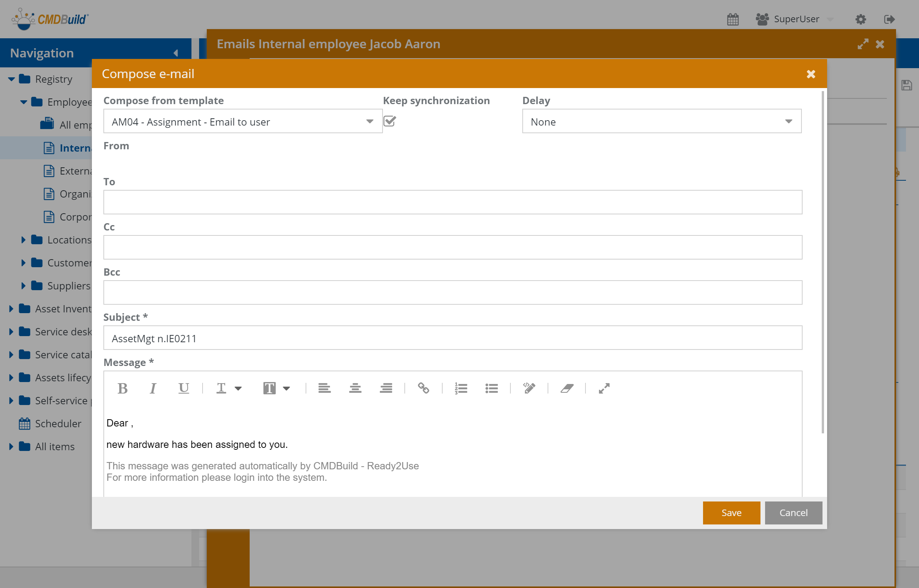919x588 pixels.
Task: Insert a bulleted list
Action: [x=491, y=389]
